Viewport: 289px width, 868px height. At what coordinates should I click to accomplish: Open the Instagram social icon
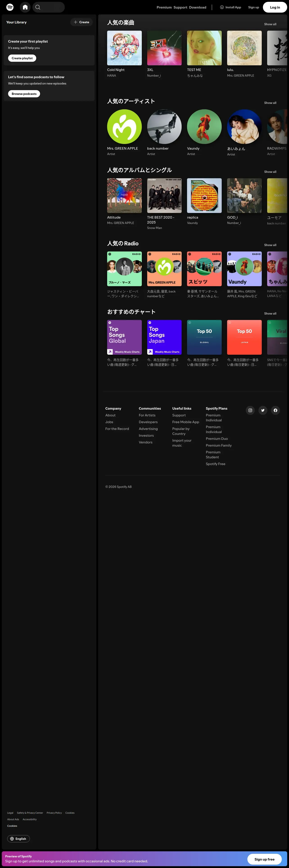point(250,410)
